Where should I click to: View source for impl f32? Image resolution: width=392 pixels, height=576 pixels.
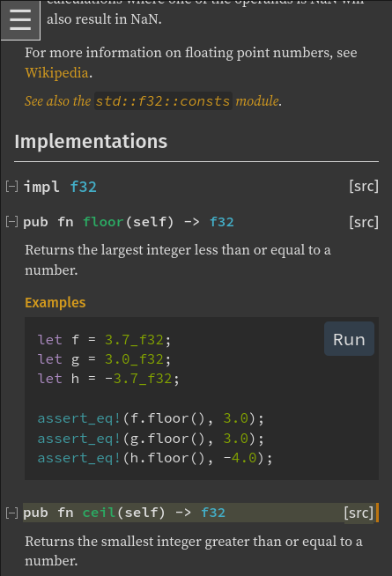pyautogui.click(x=363, y=186)
